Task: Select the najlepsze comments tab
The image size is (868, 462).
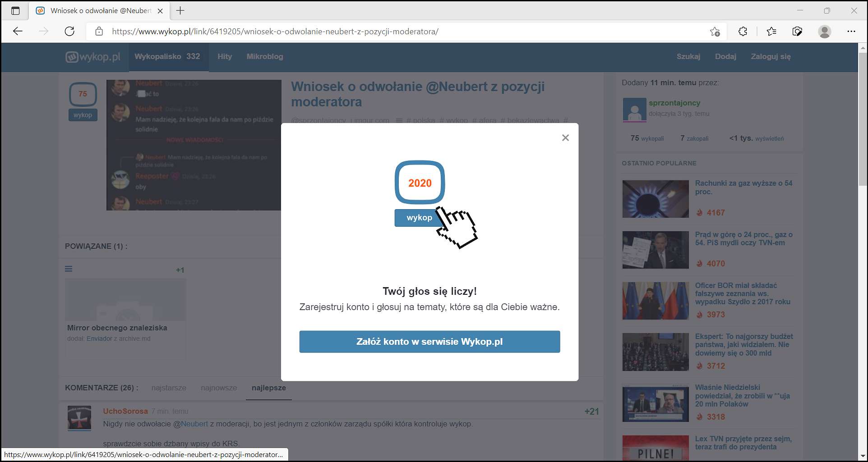Action: pyautogui.click(x=269, y=388)
